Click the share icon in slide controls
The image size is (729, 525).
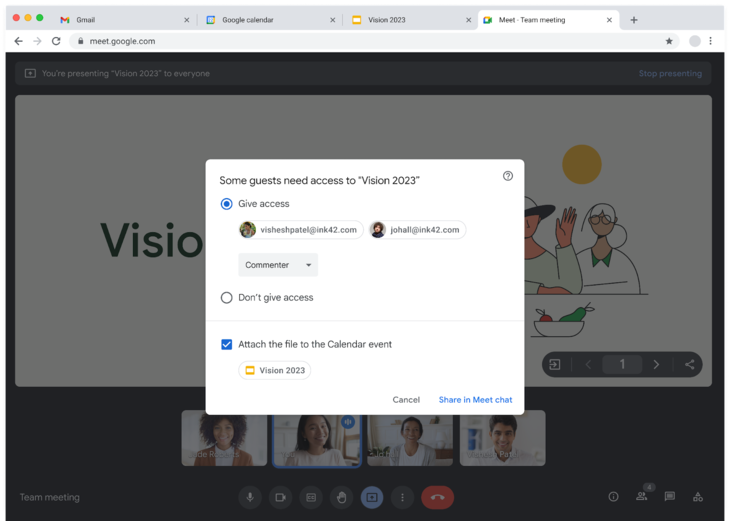click(x=689, y=364)
